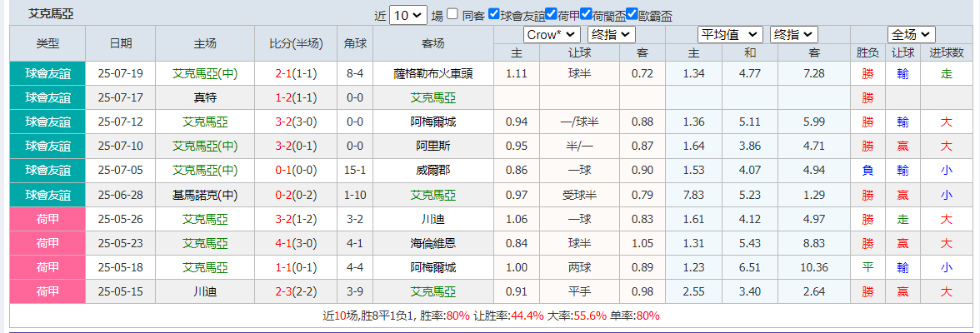Open the 4-1(3-0) match score link

click(296, 244)
